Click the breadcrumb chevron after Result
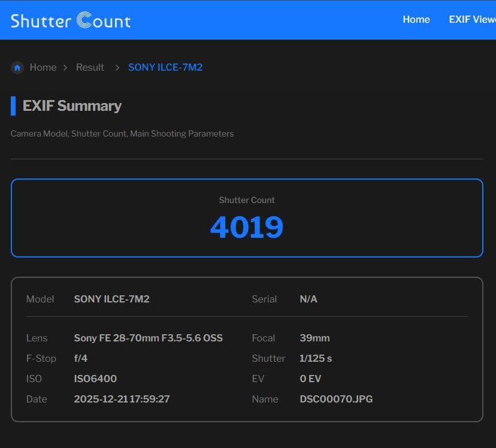 [x=117, y=68]
